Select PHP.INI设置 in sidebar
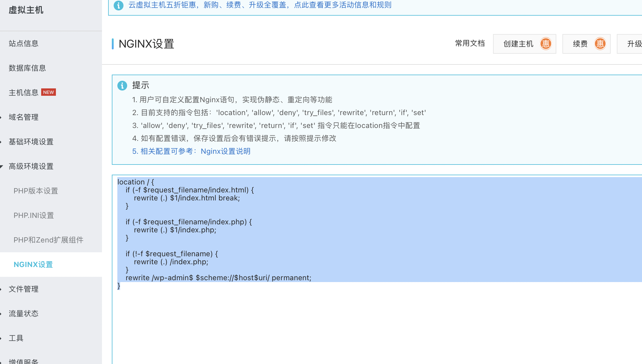The width and height of the screenshot is (642, 364). tap(33, 215)
